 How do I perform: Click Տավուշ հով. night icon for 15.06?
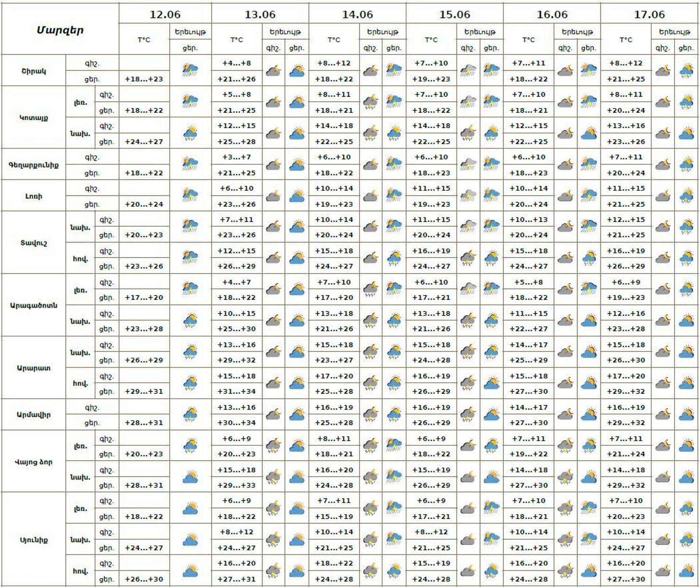468,258
